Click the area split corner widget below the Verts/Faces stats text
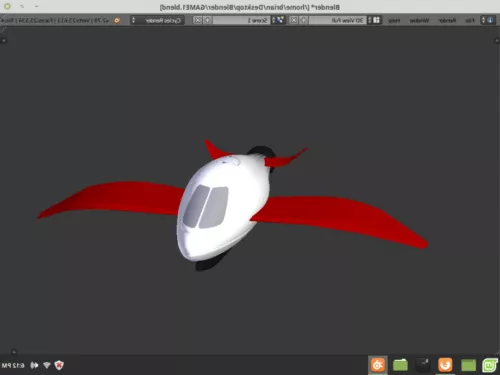The height and width of the screenshot is (375, 500). pyautogui.click(x=4, y=41)
